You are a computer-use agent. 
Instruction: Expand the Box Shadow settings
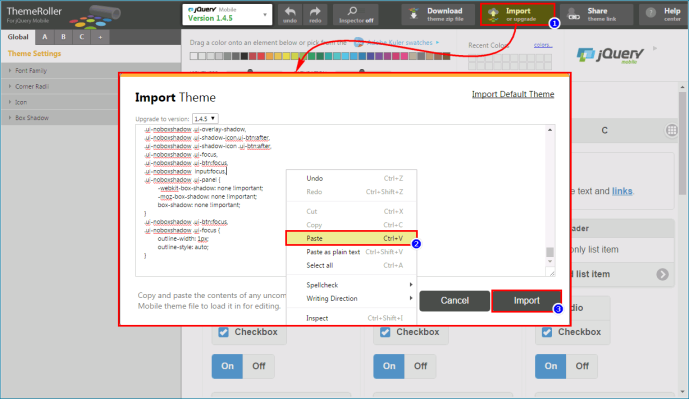pos(60,118)
